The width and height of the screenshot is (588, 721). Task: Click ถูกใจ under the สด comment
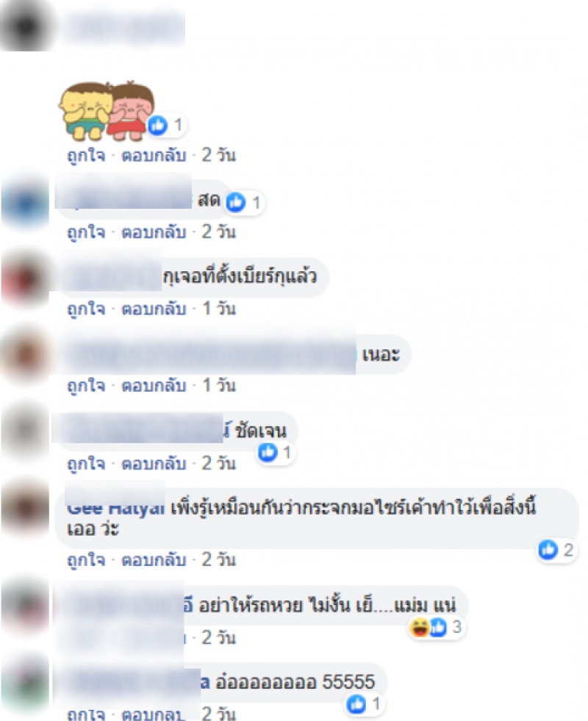[x=86, y=232]
